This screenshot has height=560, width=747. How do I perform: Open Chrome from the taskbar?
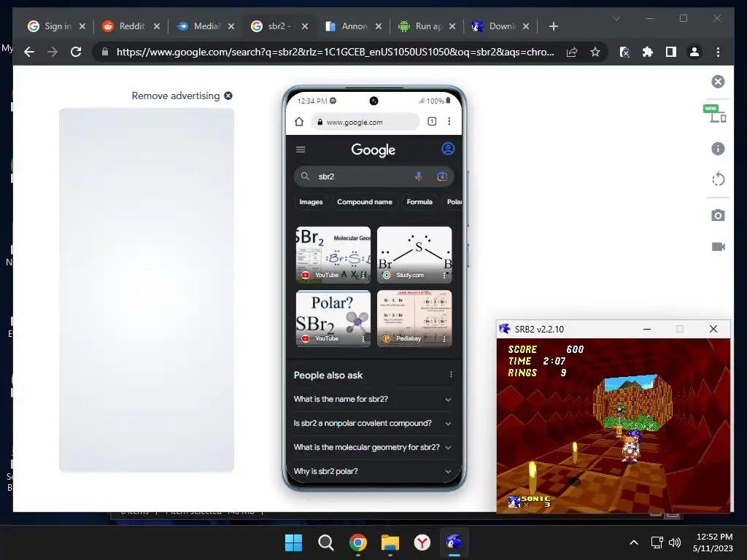(x=357, y=542)
